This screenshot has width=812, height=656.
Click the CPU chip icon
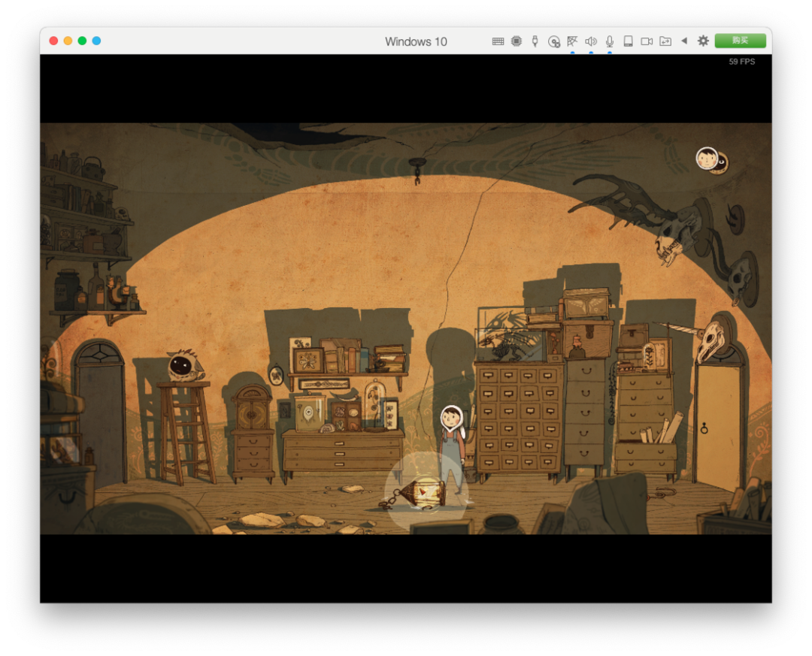517,41
